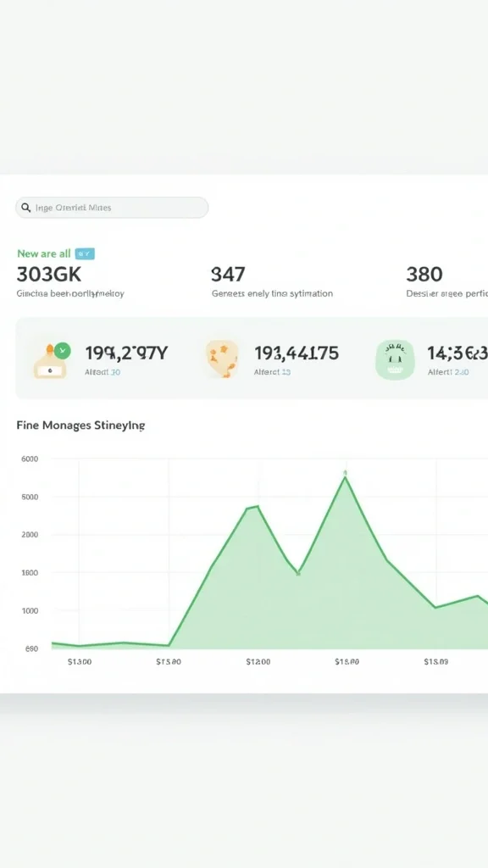Click the 6000 y-axis label
The width and height of the screenshot is (488, 868).
[x=30, y=459]
